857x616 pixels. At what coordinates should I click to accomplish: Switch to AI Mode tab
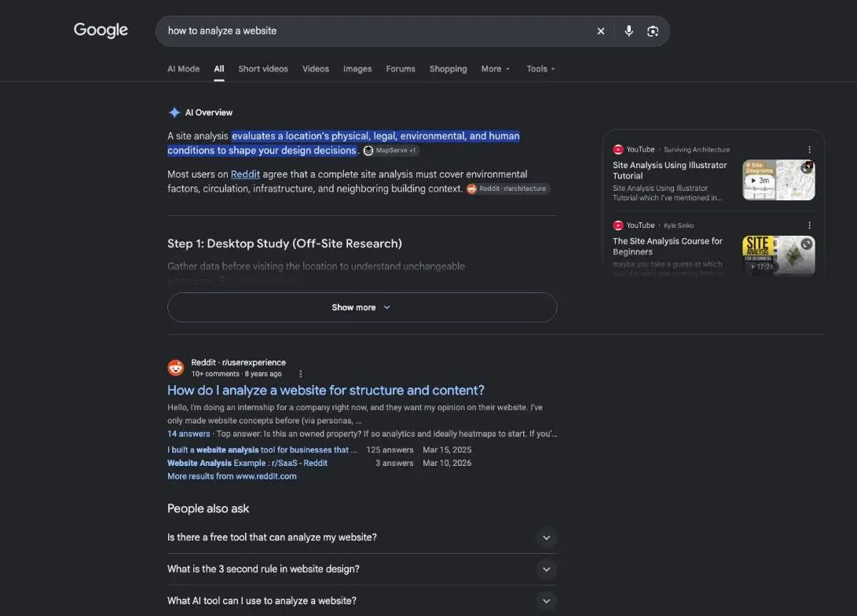(x=183, y=69)
